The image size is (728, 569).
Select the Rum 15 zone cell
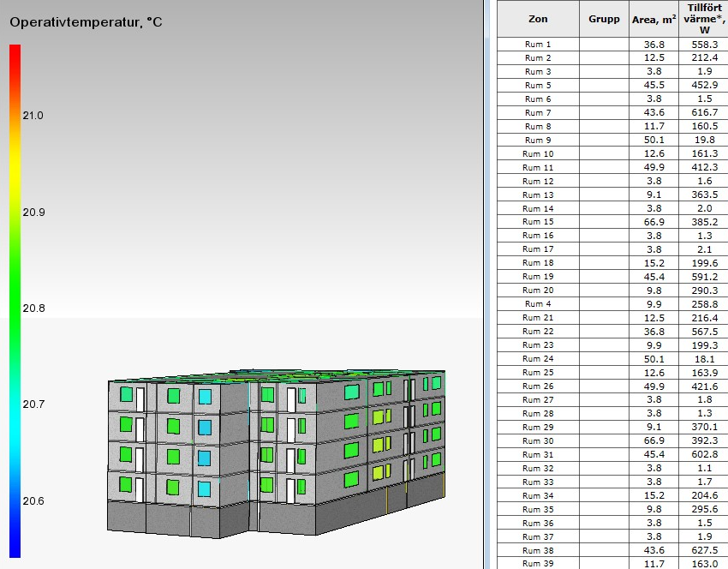pos(538,222)
